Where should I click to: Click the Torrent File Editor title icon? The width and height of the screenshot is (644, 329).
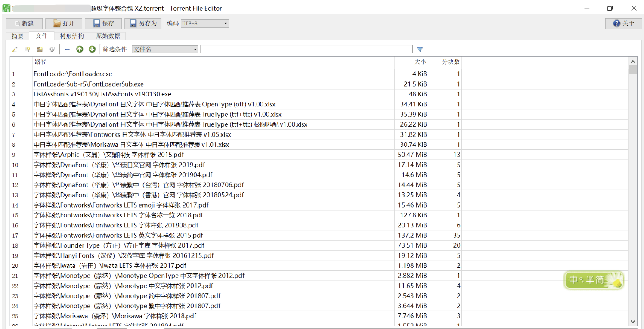pyautogui.click(x=6, y=8)
